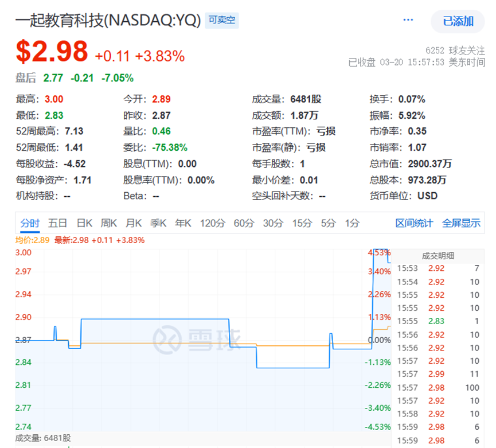Open the 1分 minute chart

[x=352, y=223]
